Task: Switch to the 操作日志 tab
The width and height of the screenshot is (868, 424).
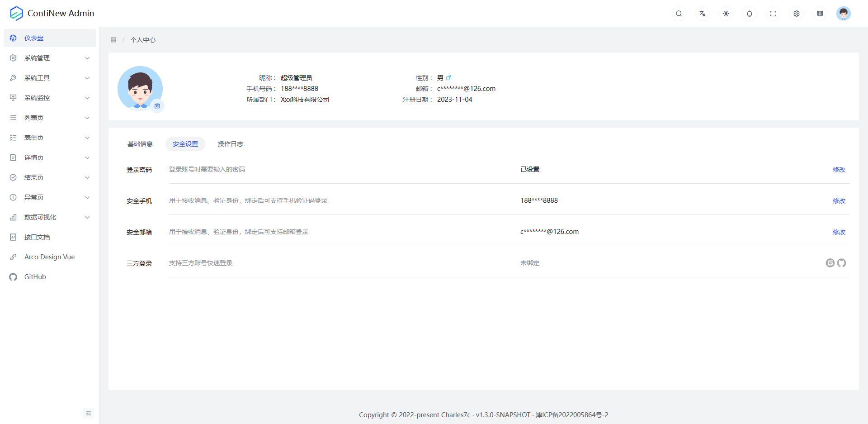Action: click(230, 144)
